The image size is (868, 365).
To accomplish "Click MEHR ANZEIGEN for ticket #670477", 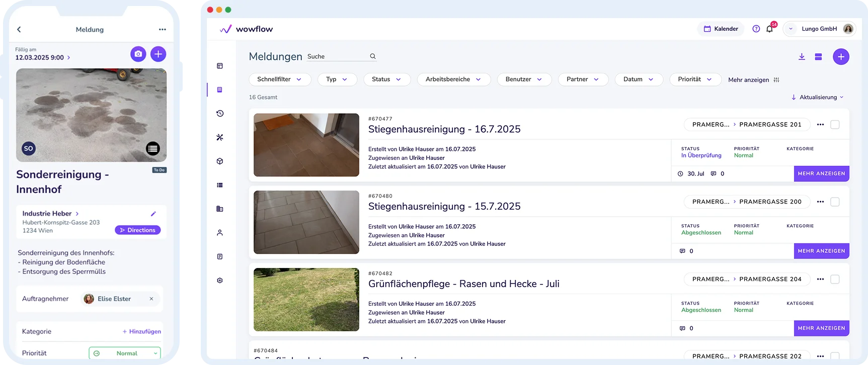I will click(x=821, y=173).
